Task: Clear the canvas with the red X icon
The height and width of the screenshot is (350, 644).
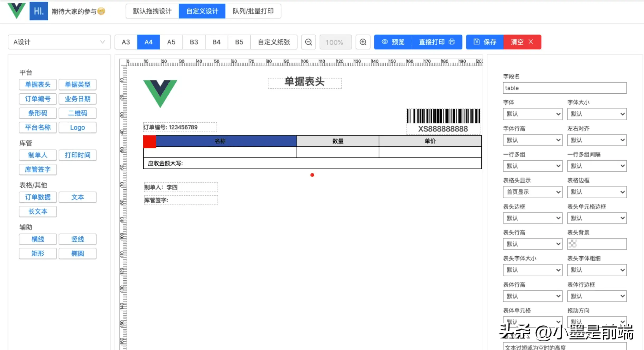Action: click(531, 42)
